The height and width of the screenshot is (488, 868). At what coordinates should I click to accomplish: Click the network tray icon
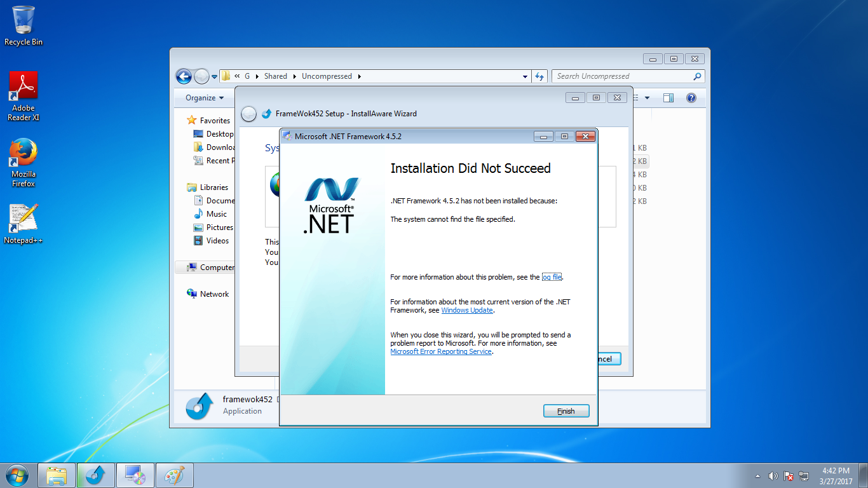coord(804,476)
